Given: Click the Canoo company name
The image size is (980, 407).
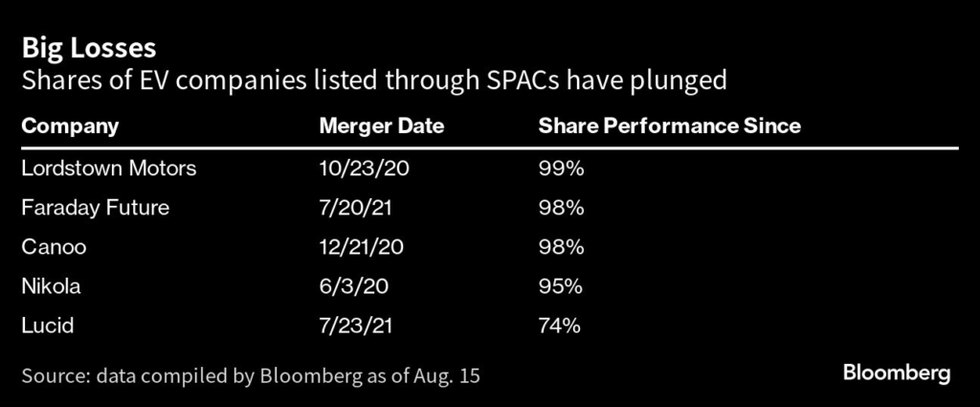Looking at the screenshot, I should point(54,247).
